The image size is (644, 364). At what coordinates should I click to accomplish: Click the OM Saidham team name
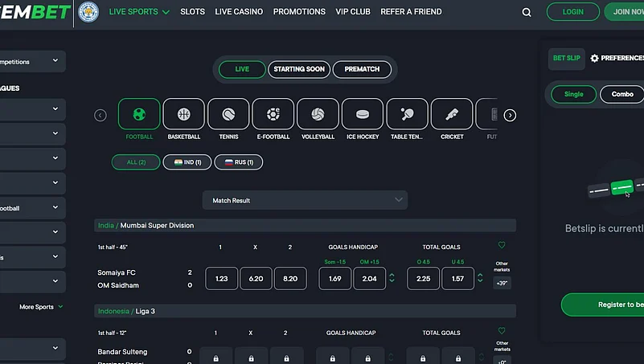(x=118, y=285)
